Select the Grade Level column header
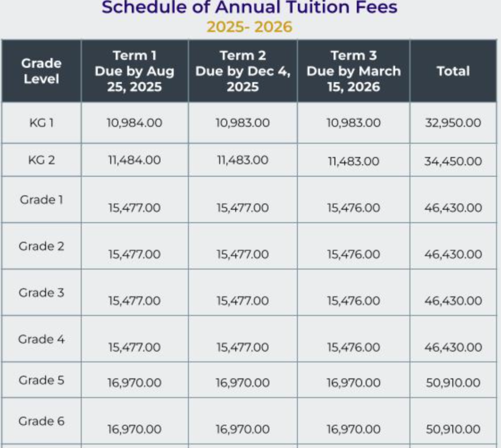This screenshot has height=448, width=501. pos(41,71)
